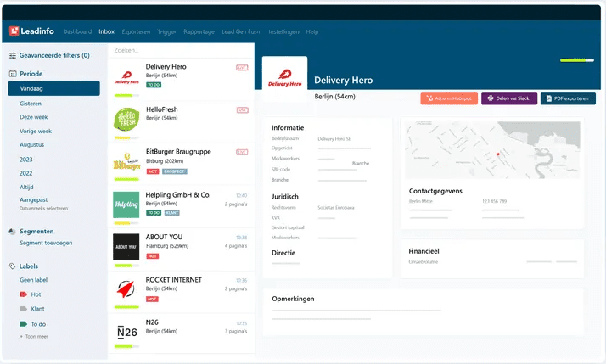Image resolution: width=606 pixels, height=364 pixels.
Task: Select the green To do label tag
Action: [x=24, y=324]
